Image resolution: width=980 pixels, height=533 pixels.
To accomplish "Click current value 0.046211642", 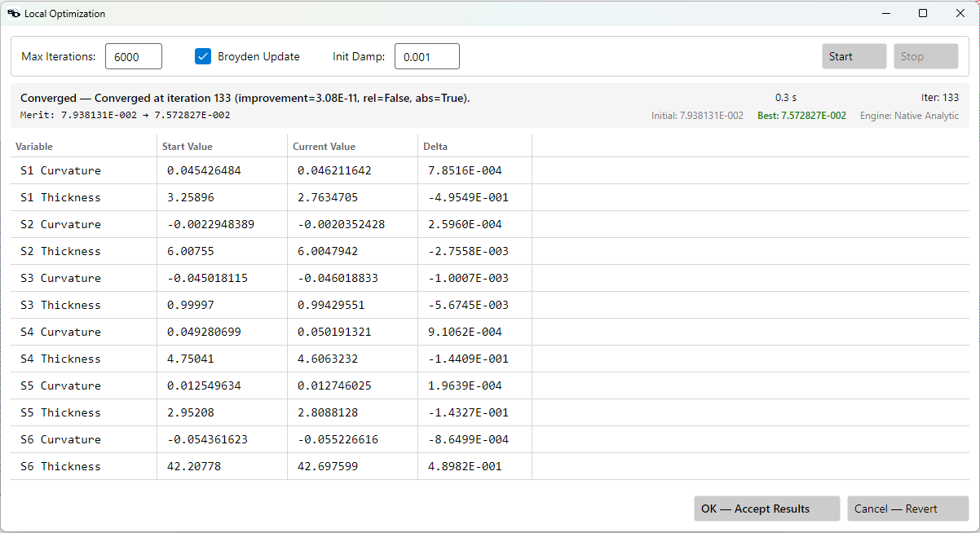I will 334,170.
